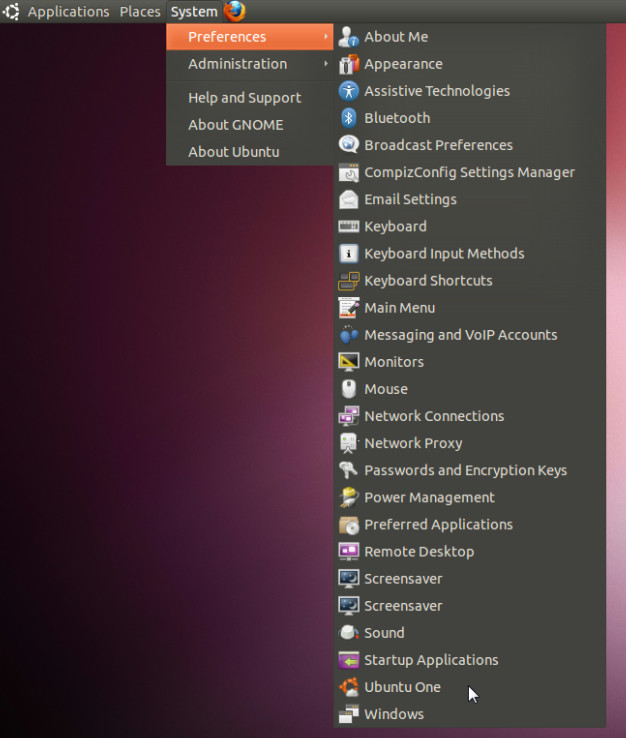Click the Network Proxy icon
The width and height of the screenshot is (626, 738).
coord(349,443)
